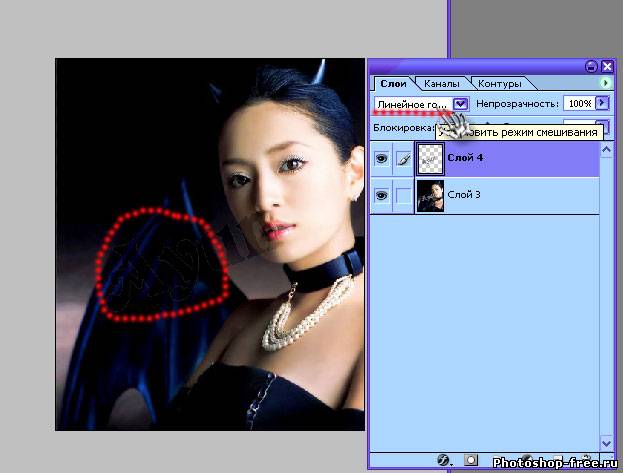Hide the Слой 4 layer
623x473 pixels.
(x=381, y=158)
